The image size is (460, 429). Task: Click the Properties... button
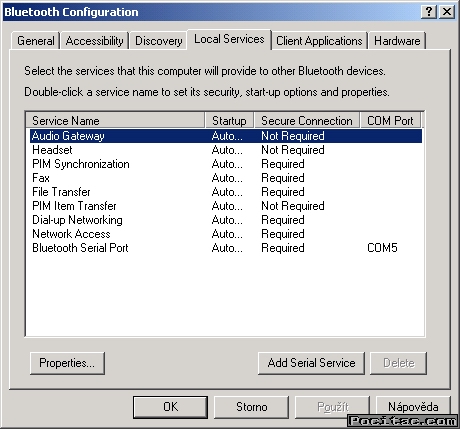coord(67,363)
